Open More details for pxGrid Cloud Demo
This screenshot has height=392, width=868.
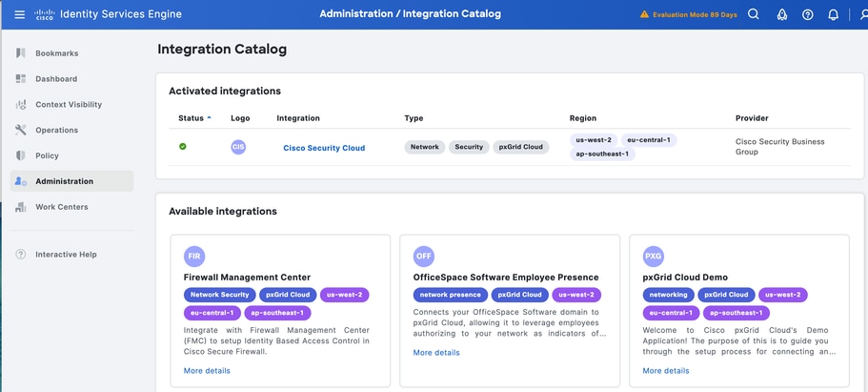pos(666,370)
